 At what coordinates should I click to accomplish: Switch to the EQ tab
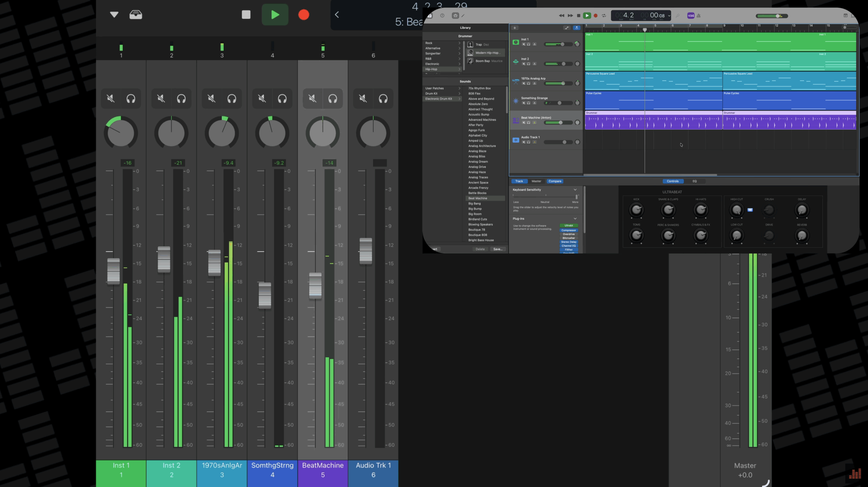coord(694,181)
